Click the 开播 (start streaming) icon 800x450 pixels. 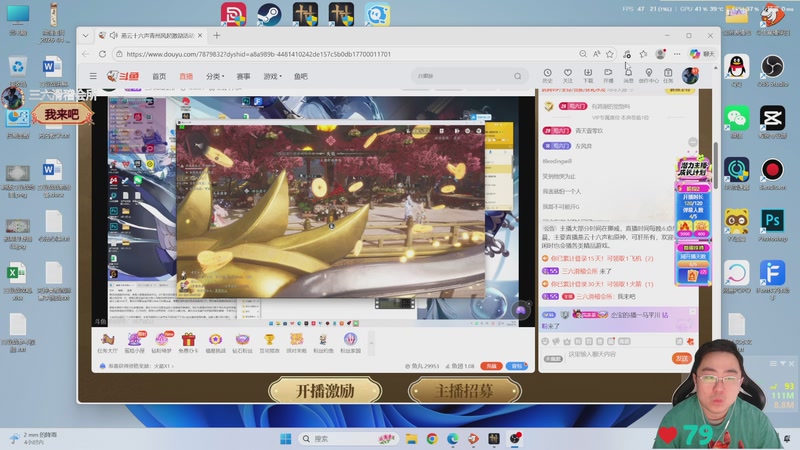pyautogui.click(x=608, y=76)
